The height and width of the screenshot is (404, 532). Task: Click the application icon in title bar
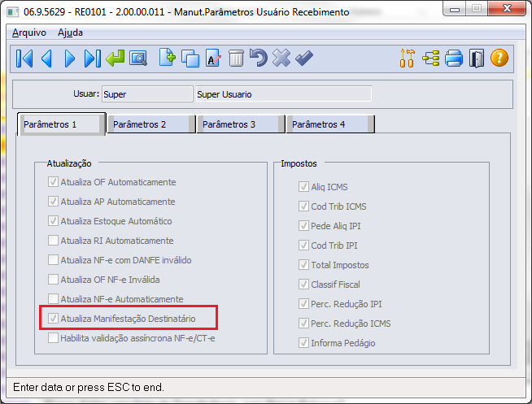point(13,12)
